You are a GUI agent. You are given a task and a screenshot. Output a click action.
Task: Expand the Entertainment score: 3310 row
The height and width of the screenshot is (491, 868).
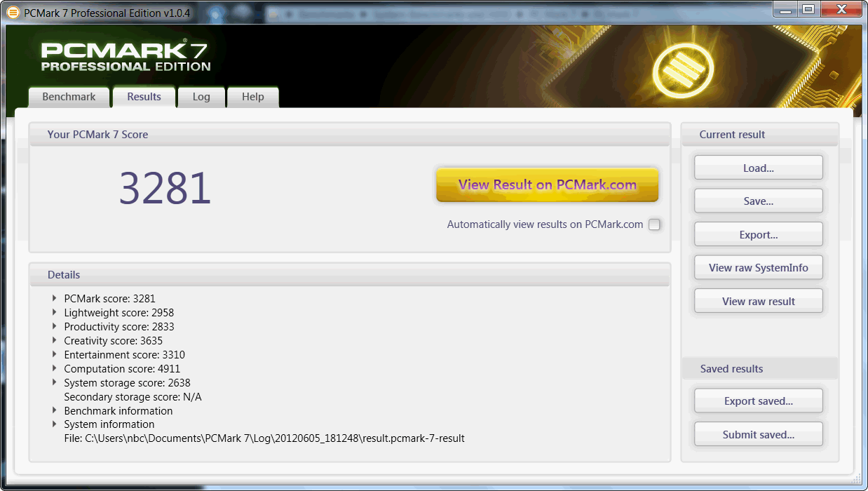point(55,354)
